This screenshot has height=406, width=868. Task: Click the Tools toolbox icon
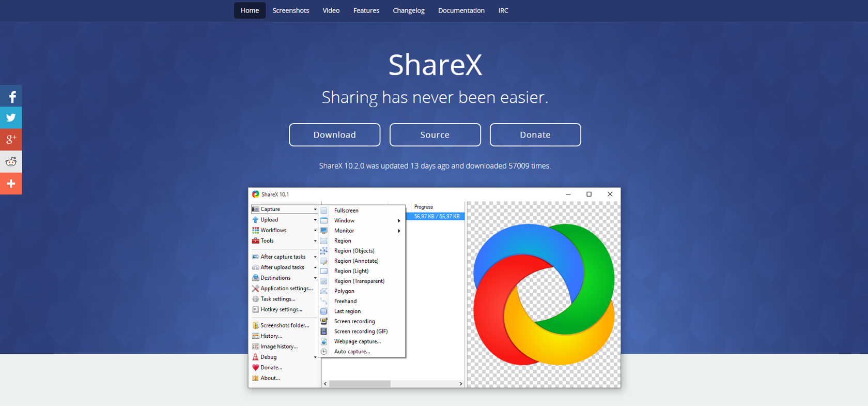coord(255,240)
